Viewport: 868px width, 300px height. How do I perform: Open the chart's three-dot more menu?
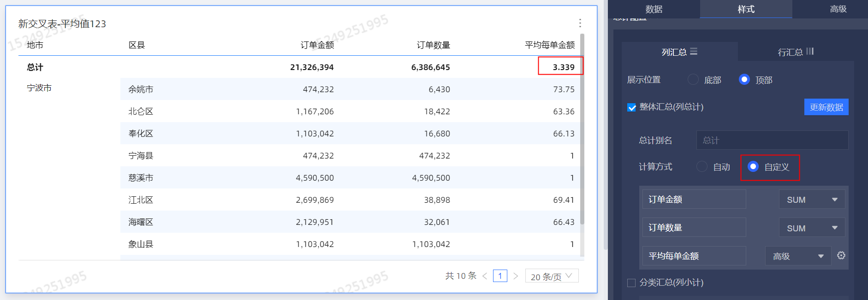coord(580,23)
